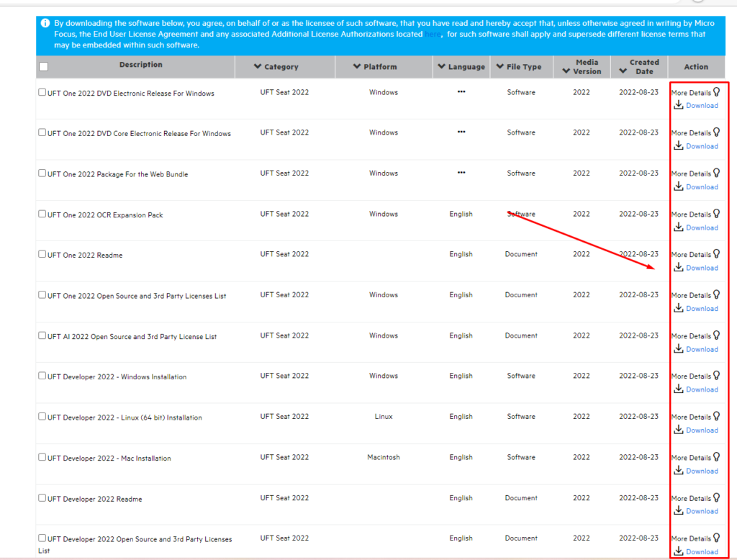Click the More Details bulb icon for UFT Developer 2022 Mac Installation
Image resolution: width=737 pixels, height=560 pixels.
pyautogui.click(x=716, y=456)
